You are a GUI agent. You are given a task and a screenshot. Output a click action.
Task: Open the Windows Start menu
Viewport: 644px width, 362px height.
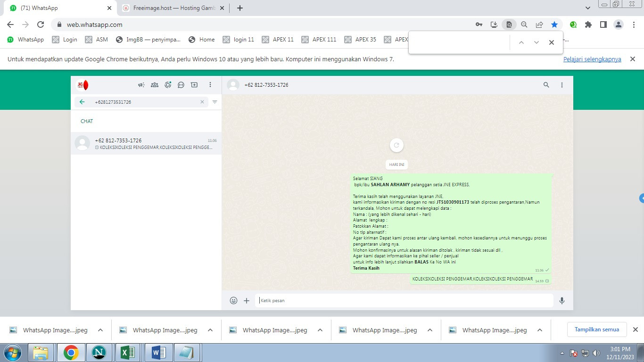pyautogui.click(x=13, y=353)
